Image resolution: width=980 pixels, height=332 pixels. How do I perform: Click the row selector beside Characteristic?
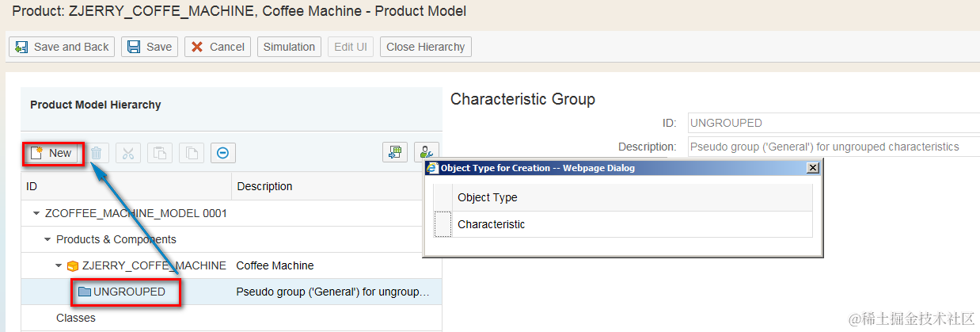[x=443, y=224]
